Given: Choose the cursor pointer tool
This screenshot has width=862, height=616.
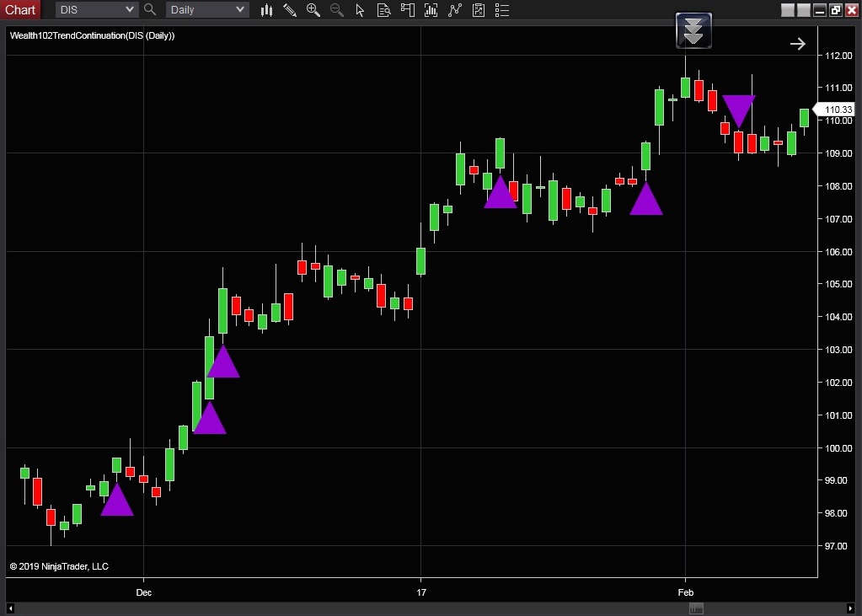Looking at the screenshot, I should (361, 10).
